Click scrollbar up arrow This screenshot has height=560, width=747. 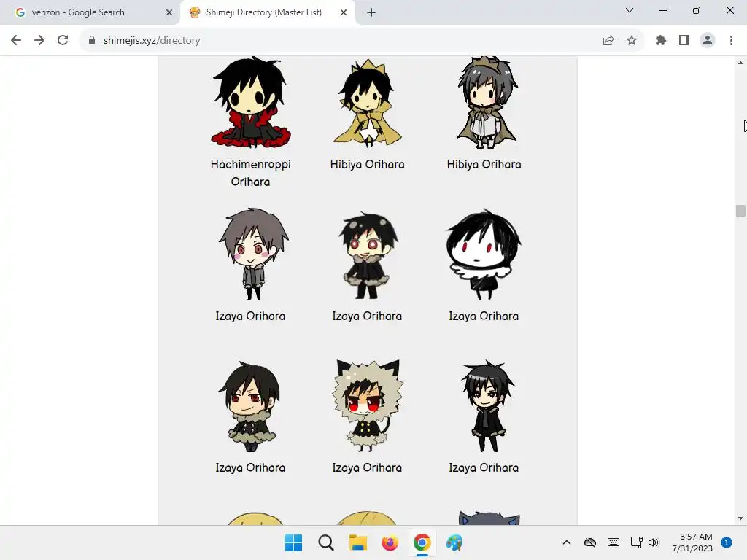740,63
